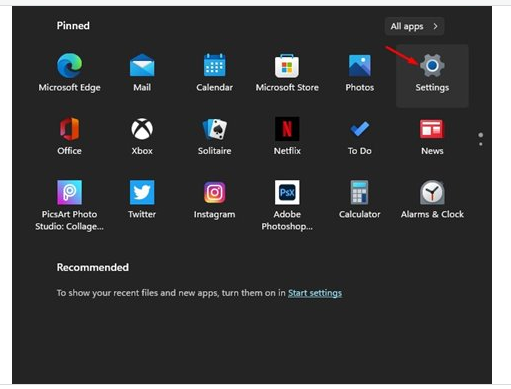Open Alarms & Clock
Screen dimensions: 511x389
[432, 199]
